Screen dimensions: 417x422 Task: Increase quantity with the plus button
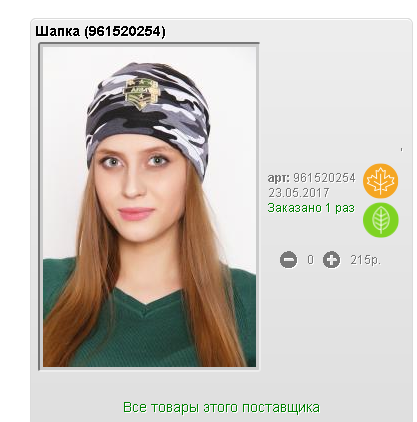click(331, 260)
